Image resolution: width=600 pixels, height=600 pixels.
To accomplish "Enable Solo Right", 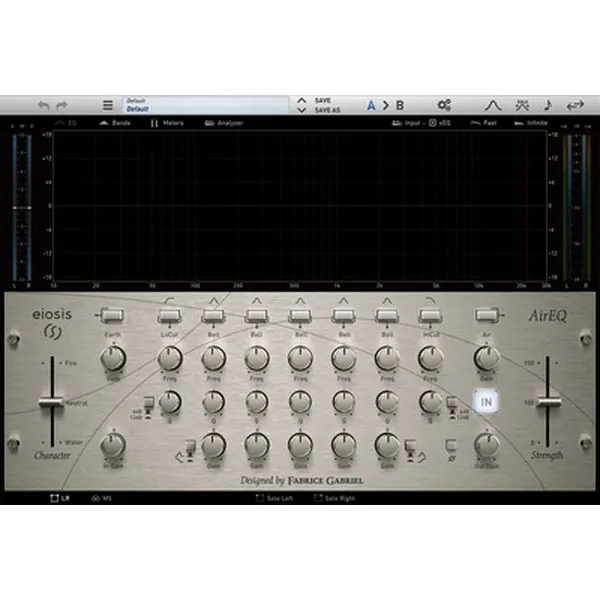I will point(334,498).
